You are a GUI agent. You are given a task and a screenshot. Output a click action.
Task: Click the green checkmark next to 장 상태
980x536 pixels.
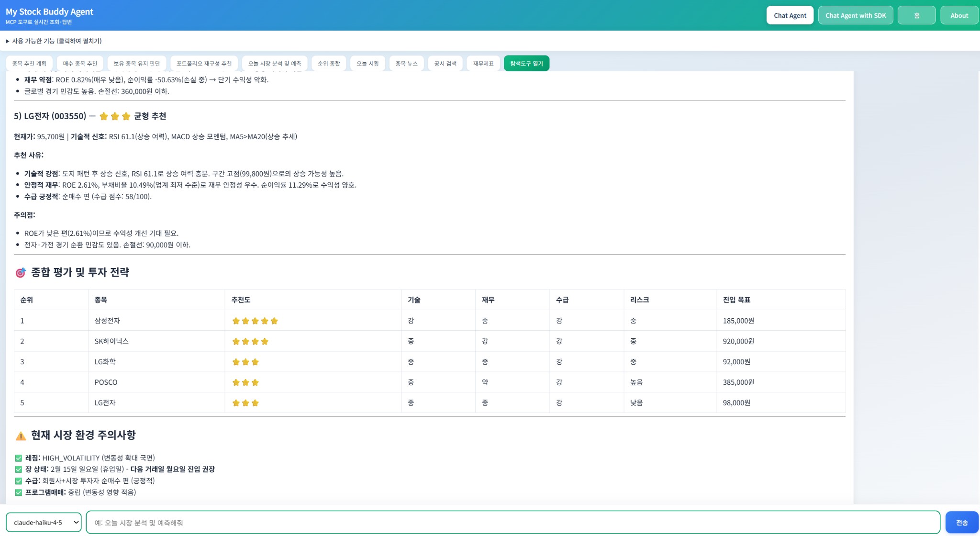coord(19,469)
